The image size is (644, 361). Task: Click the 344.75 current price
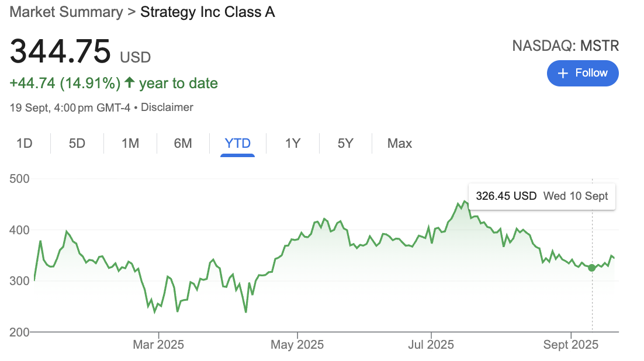click(x=60, y=51)
